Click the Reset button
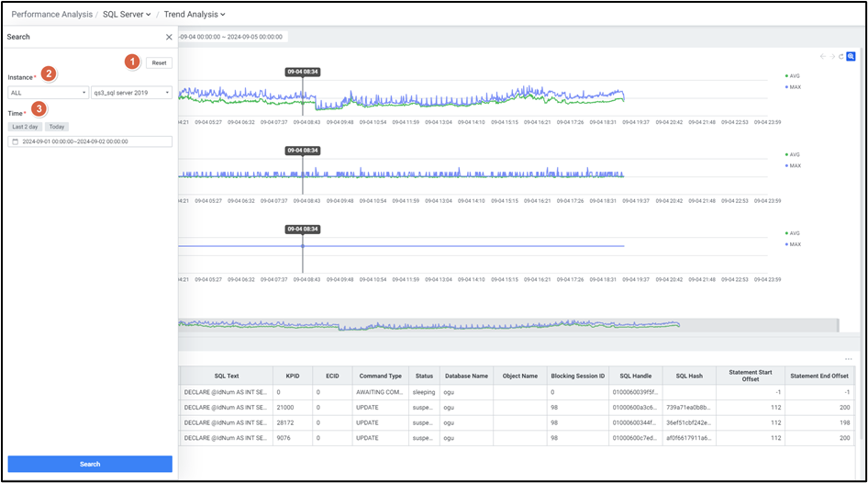Viewport: 868px width, 483px height. tap(160, 62)
